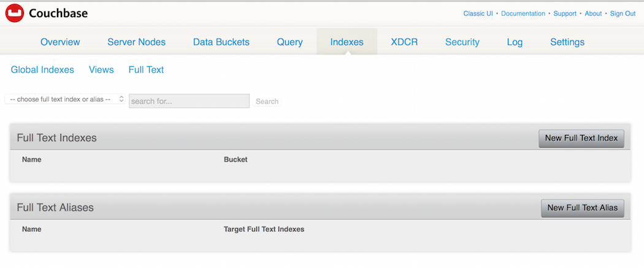Click the Name column header in Full Text Indexes

point(32,159)
